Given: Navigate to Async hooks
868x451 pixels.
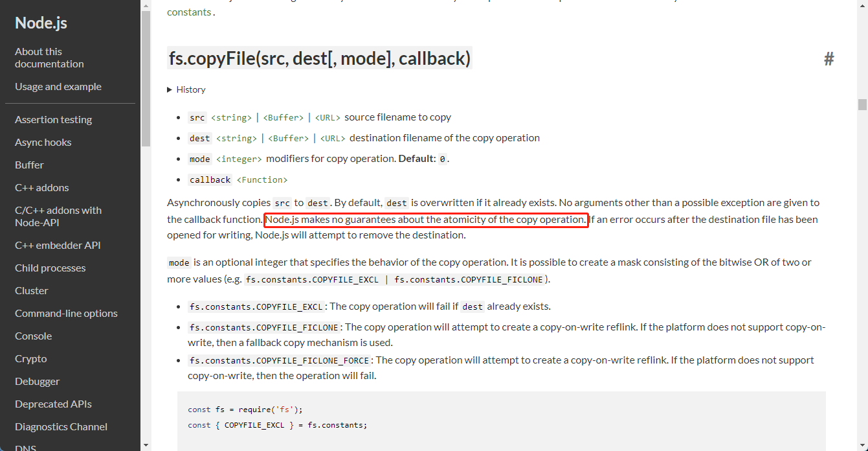Looking at the screenshot, I should [43, 143].
